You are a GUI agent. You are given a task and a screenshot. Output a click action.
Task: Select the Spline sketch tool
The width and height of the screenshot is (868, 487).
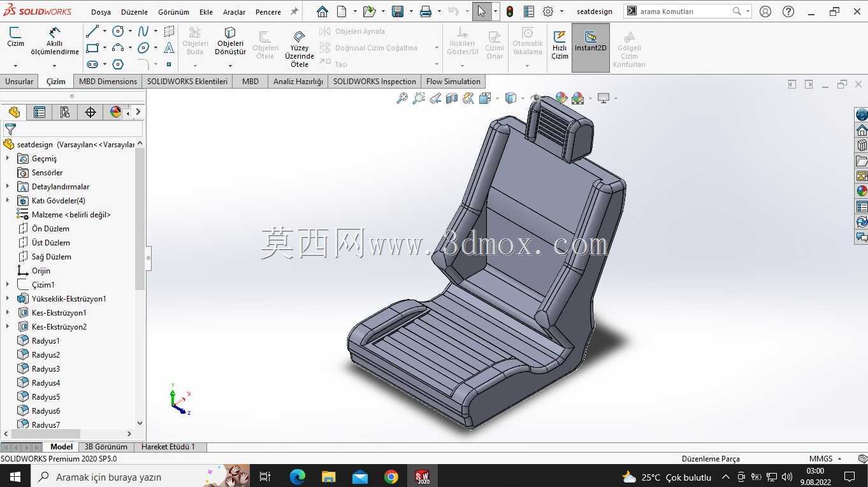point(143,31)
